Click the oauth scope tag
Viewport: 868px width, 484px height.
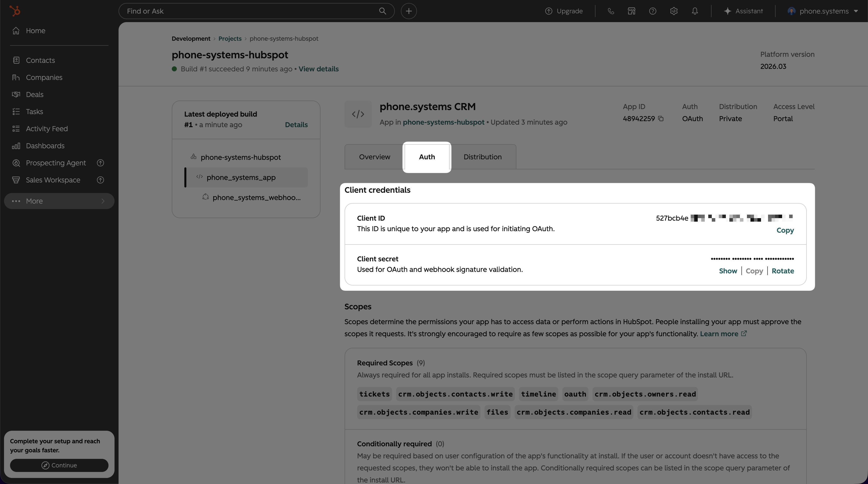(x=575, y=394)
